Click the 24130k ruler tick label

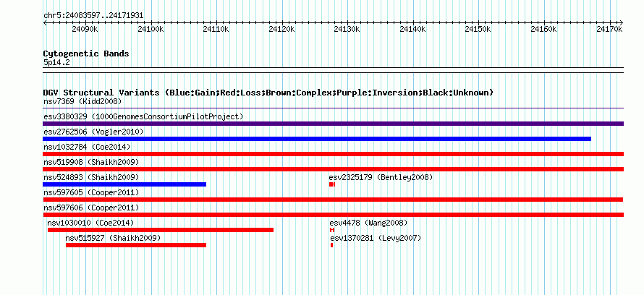click(347, 30)
